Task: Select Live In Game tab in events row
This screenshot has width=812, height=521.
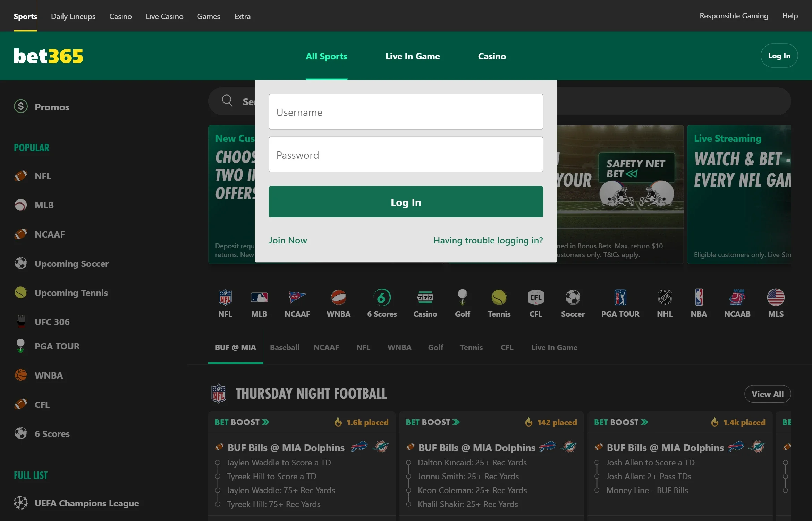Action: (554, 347)
